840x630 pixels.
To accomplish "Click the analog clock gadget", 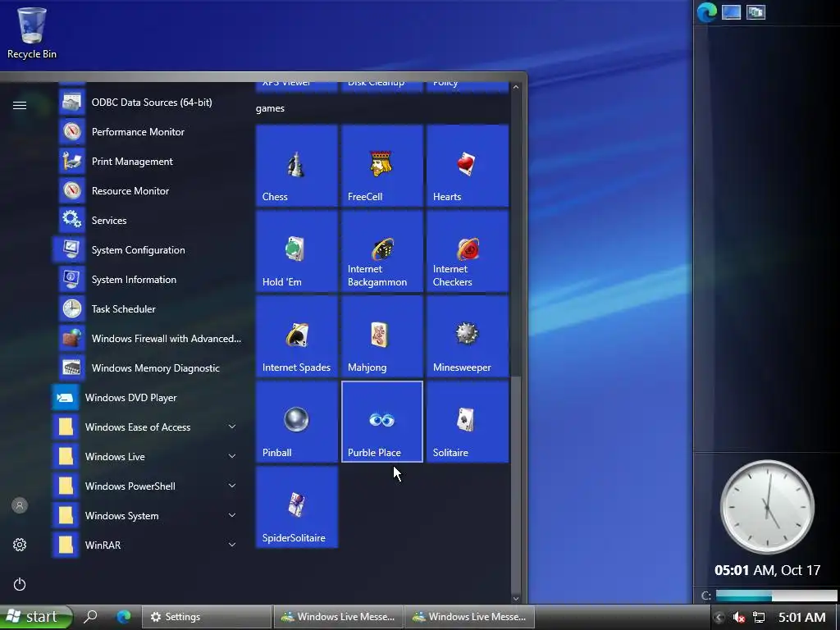I will point(767,507).
